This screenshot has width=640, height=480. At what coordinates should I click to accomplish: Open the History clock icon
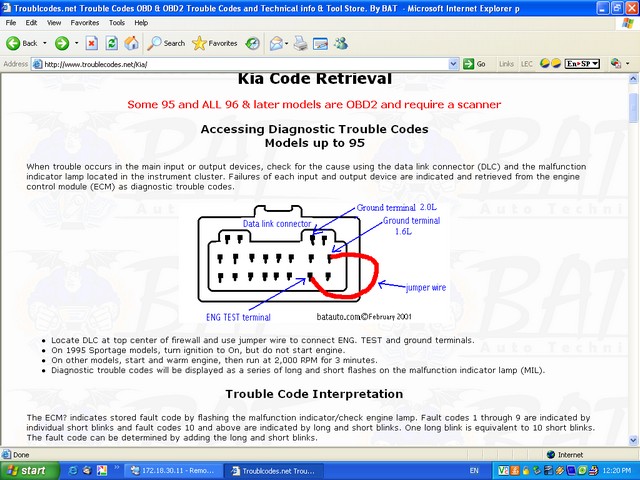[x=253, y=43]
